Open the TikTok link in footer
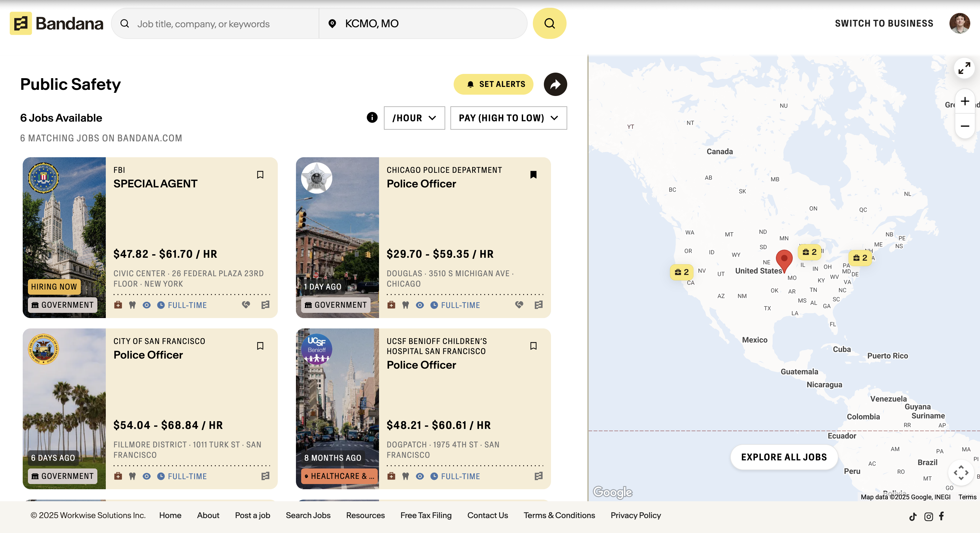 tap(913, 516)
